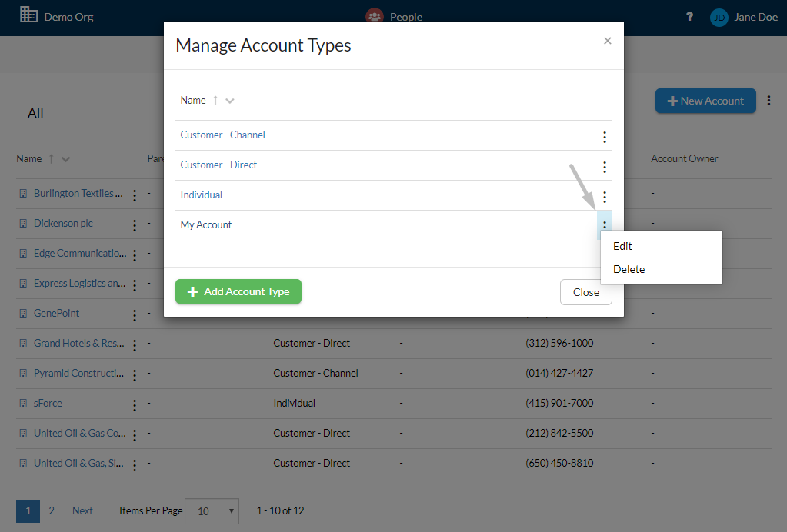
Task: Open row menu for GenePoint
Action: (x=135, y=315)
